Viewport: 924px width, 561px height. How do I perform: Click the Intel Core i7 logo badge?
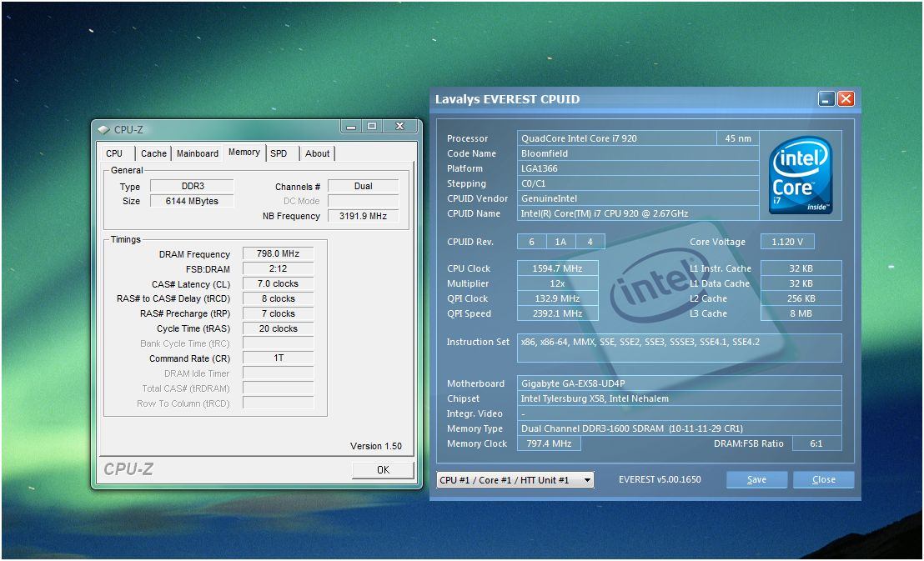(x=801, y=175)
